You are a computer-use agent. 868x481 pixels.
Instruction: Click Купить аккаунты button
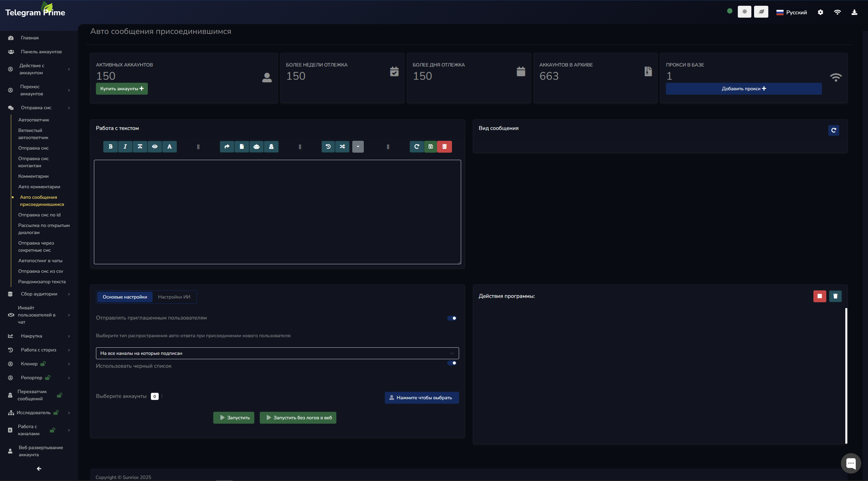tap(122, 89)
